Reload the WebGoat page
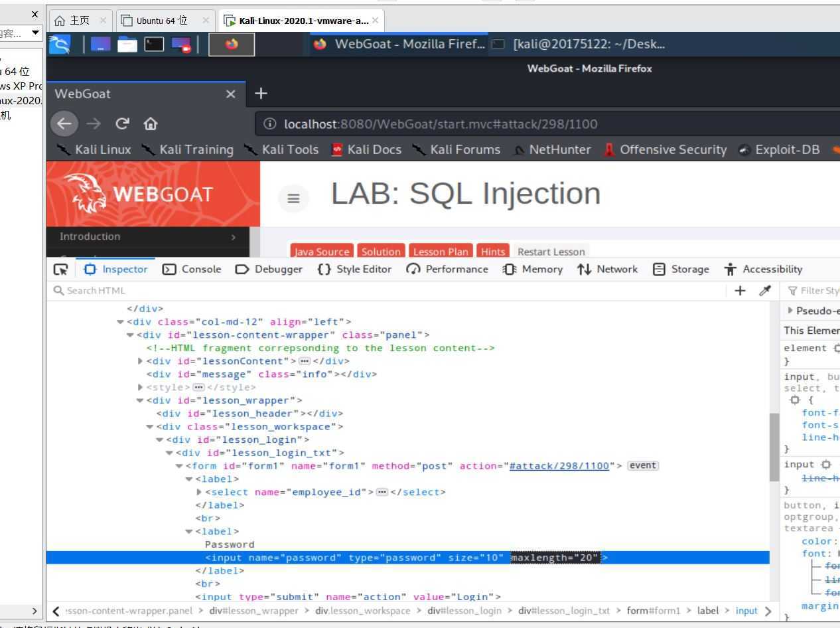Image resolution: width=840 pixels, height=628 pixels. click(x=123, y=123)
